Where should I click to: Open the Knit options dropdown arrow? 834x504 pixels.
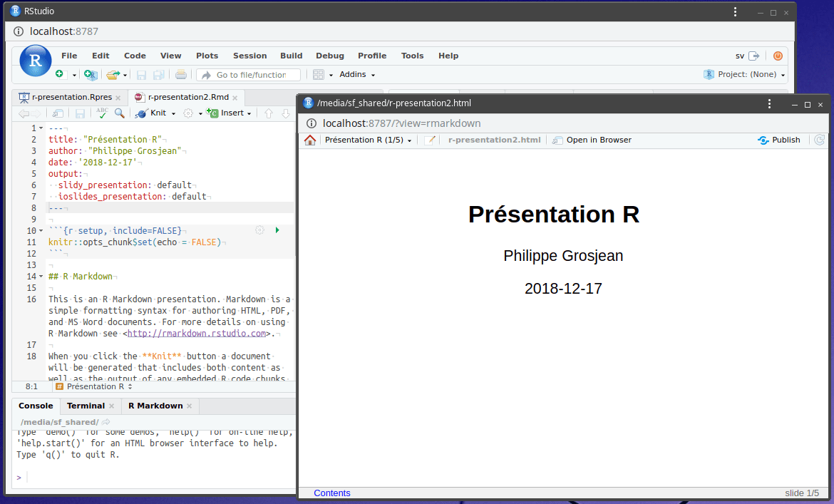coord(173,114)
